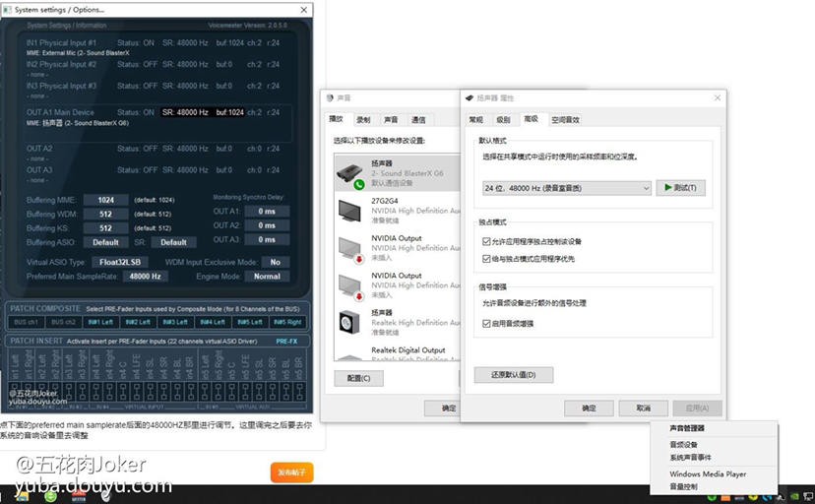Open Buffering ASIO Default selector

(106, 242)
